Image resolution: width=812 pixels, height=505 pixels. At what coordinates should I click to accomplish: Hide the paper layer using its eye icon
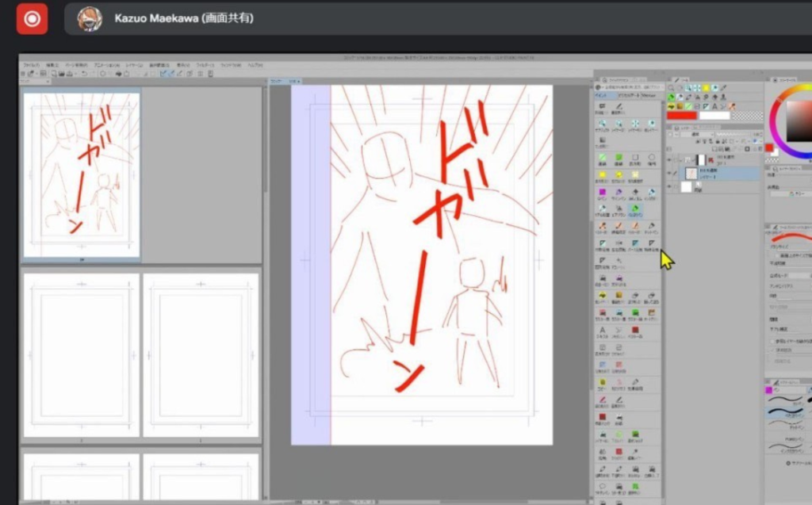(669, 187)
